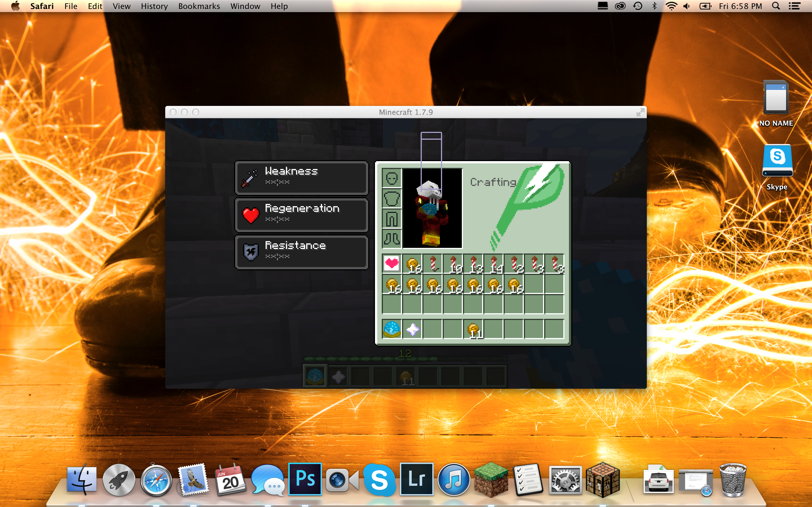This screenshot has width=812, height=507.
Task: Pick up the blue orb in hotbar
Action: 392,329
